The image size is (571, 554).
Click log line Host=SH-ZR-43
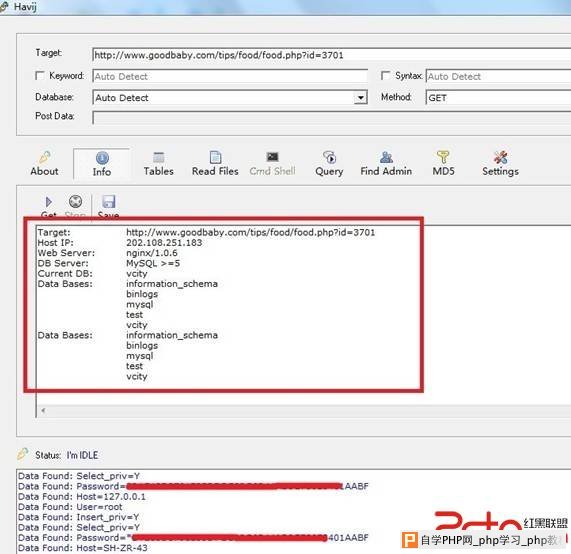[x=83, y=547]
